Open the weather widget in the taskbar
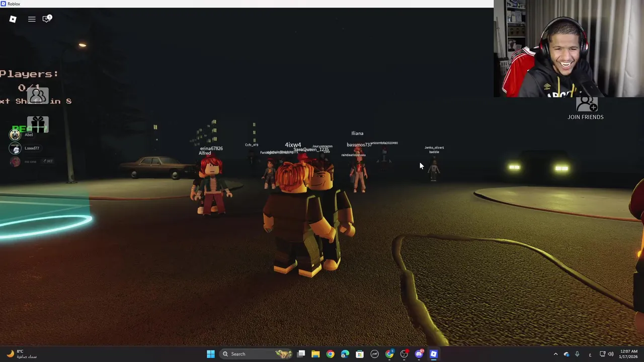 point(21,354)
